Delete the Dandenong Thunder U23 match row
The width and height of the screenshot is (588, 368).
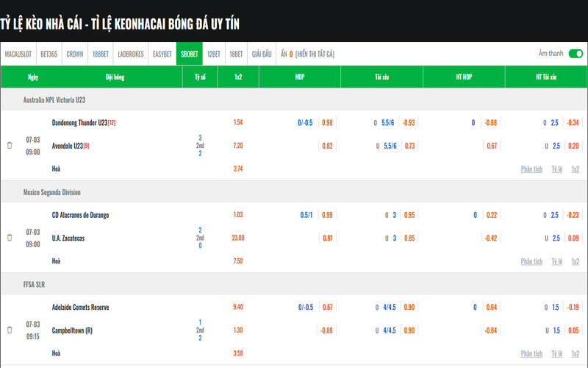(10, 146)
